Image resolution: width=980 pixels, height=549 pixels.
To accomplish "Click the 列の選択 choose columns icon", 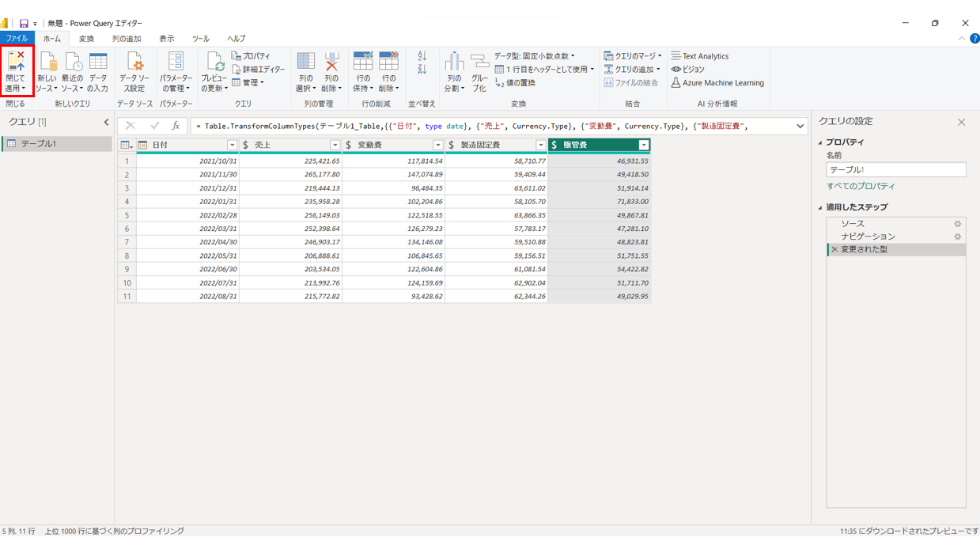I will [x=306, y=62].
